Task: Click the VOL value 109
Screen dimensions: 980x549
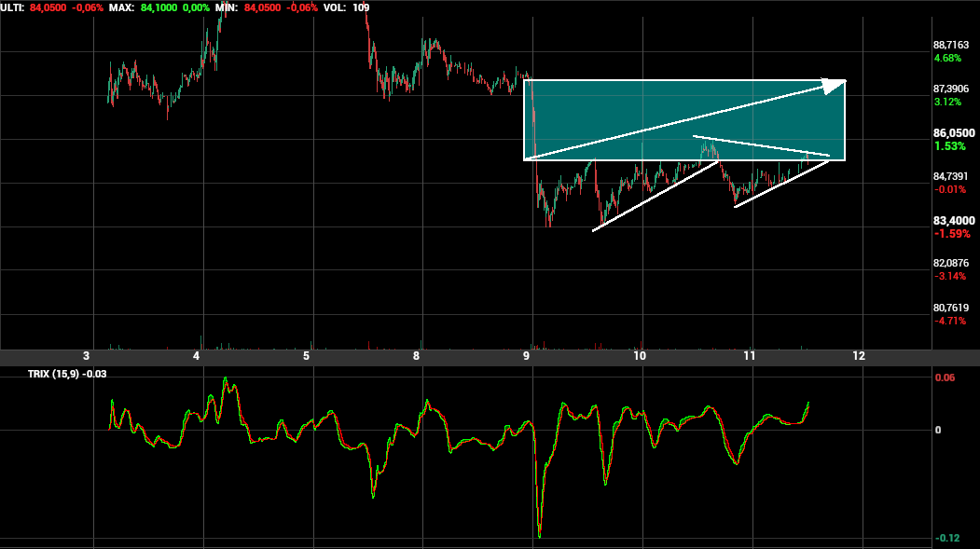Action: 361,7
